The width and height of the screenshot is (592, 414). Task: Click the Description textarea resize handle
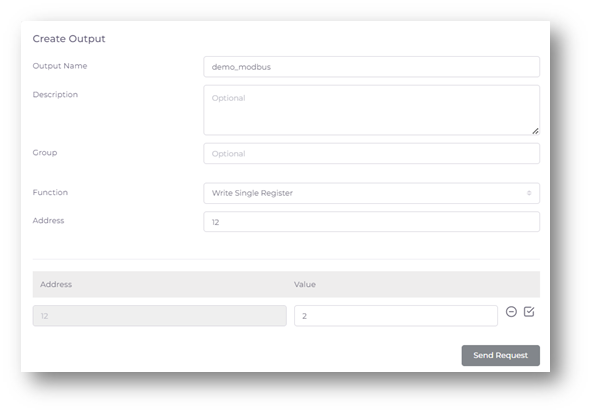pos(535,131)
